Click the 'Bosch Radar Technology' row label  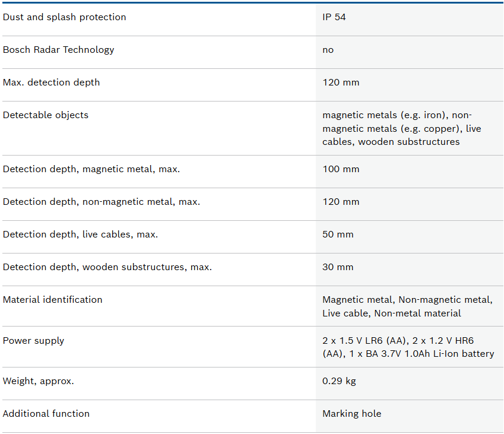[x=58, y=50]
